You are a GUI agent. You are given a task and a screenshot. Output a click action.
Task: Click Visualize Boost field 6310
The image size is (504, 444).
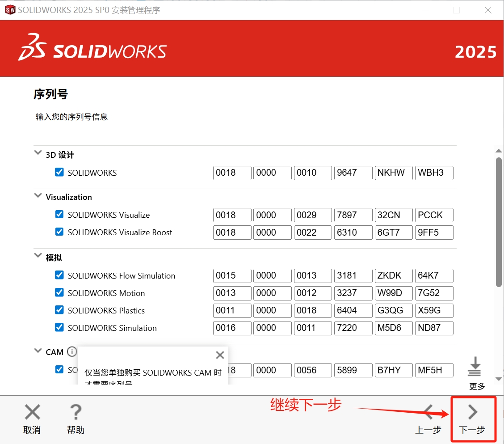click(353, 233)
